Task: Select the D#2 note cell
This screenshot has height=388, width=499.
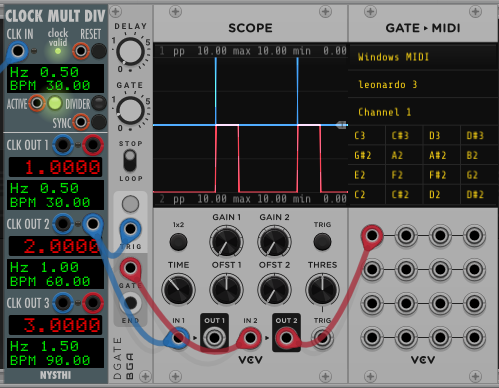Action: [x=479, y=194]
